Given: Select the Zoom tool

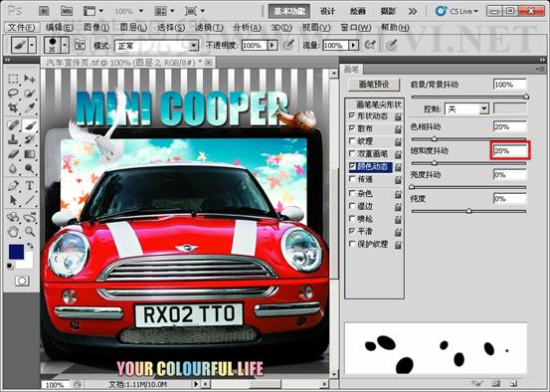Looking at the screenshot, I should [30, 231].
